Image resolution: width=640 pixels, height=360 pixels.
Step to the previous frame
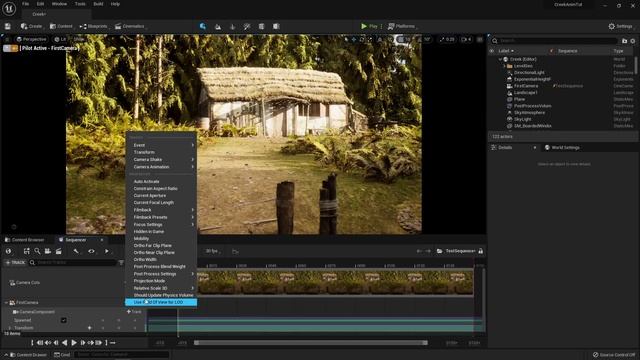click(56, 343)
